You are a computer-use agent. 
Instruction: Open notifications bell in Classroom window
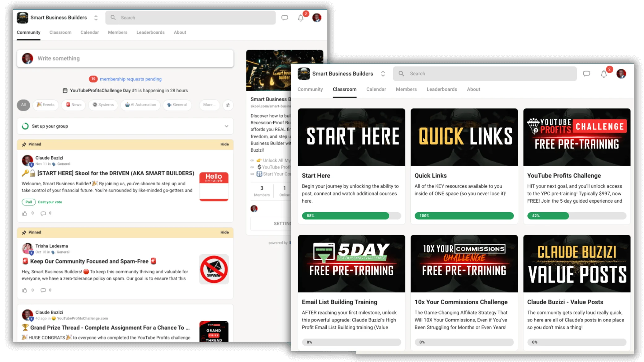pos(604,74)
